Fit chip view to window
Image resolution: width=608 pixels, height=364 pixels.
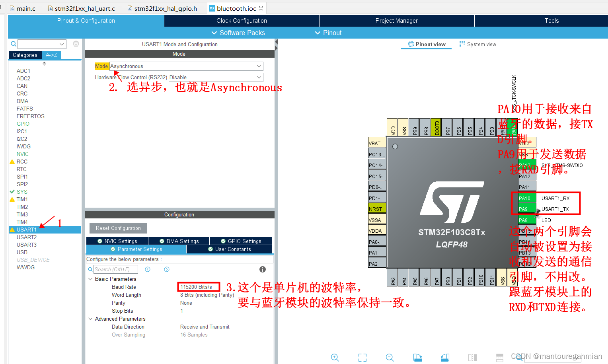point(362,358)
